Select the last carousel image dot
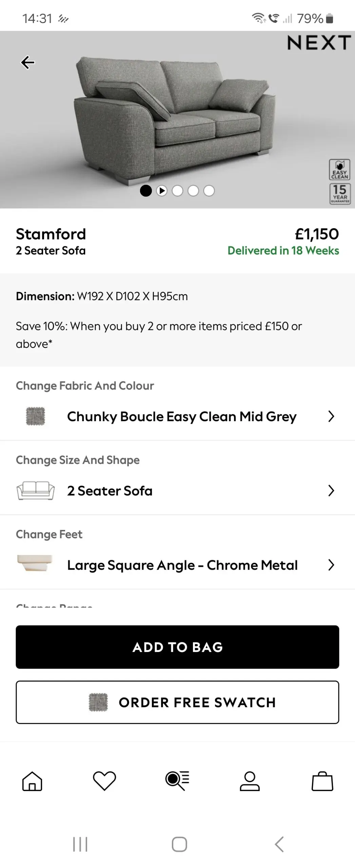The width and height of the screenshot is (355, 868). click(x=209, y=191)
